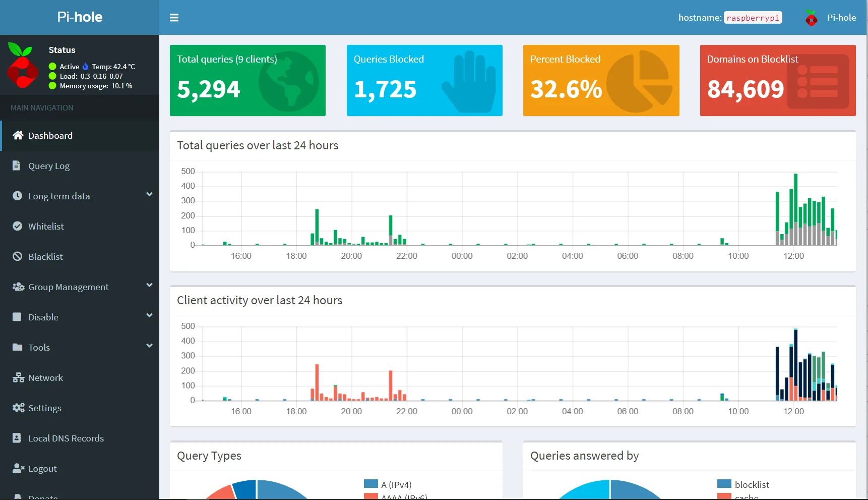Open the Dashboard menu item
The width and height of the screenshot is (868, 500).
80,135
